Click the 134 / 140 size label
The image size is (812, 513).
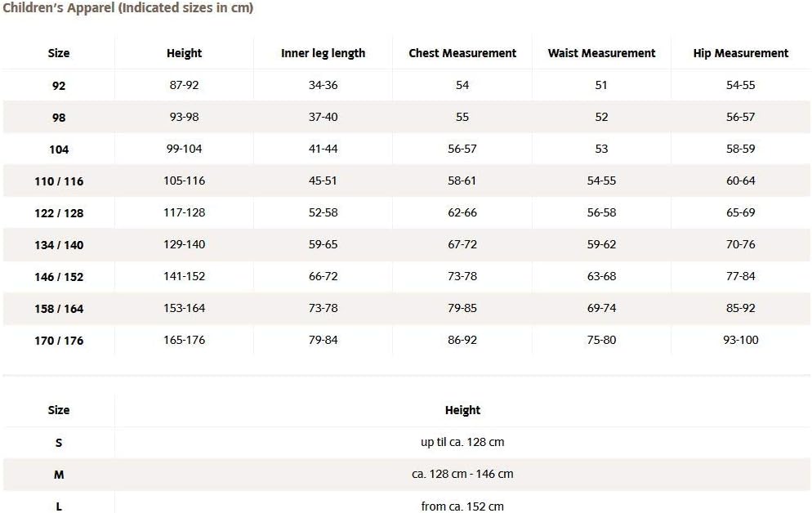click(59, 245)
